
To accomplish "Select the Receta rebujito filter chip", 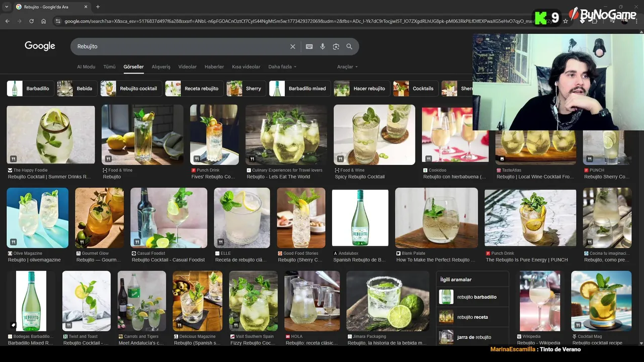I will point(194,88).
